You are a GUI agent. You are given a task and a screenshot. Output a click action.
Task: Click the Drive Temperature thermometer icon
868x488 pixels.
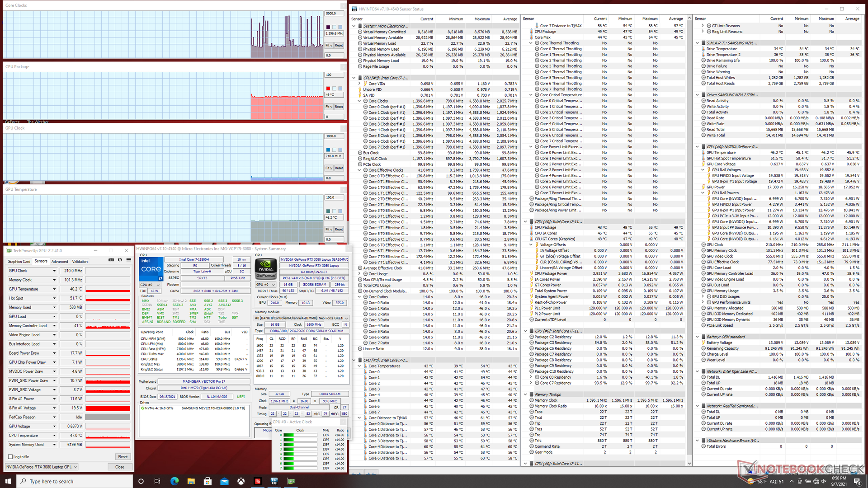pos(703,49)
